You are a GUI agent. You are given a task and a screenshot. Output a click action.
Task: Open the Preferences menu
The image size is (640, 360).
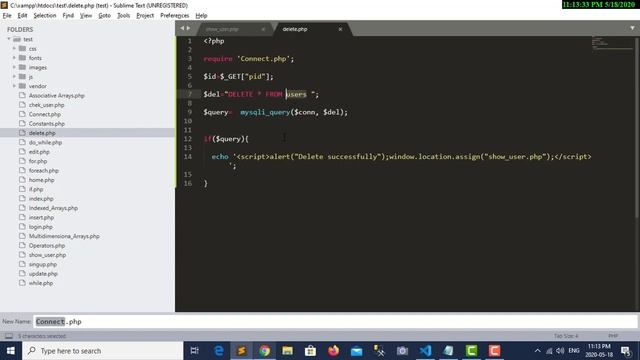(x=174, y=16)
